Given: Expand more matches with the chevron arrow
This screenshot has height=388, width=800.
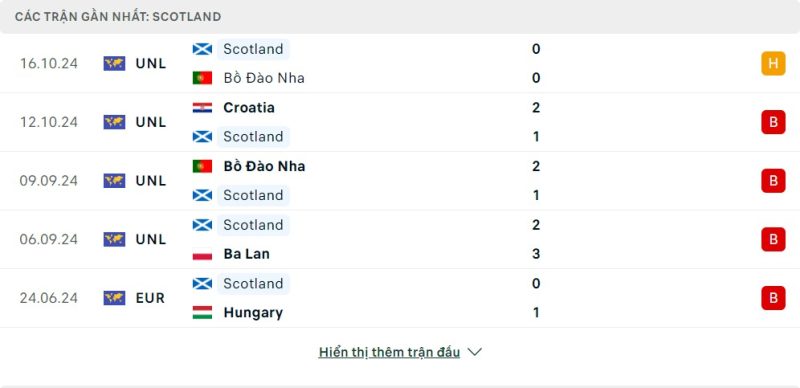Looking at the screenshot, I should point(474,352).
